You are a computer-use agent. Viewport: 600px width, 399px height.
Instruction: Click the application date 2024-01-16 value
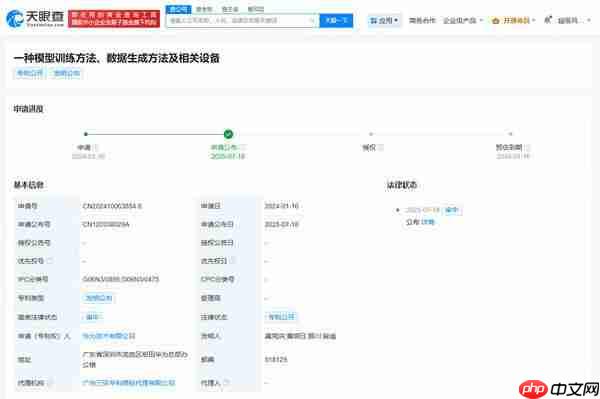(x=281, y=206)
